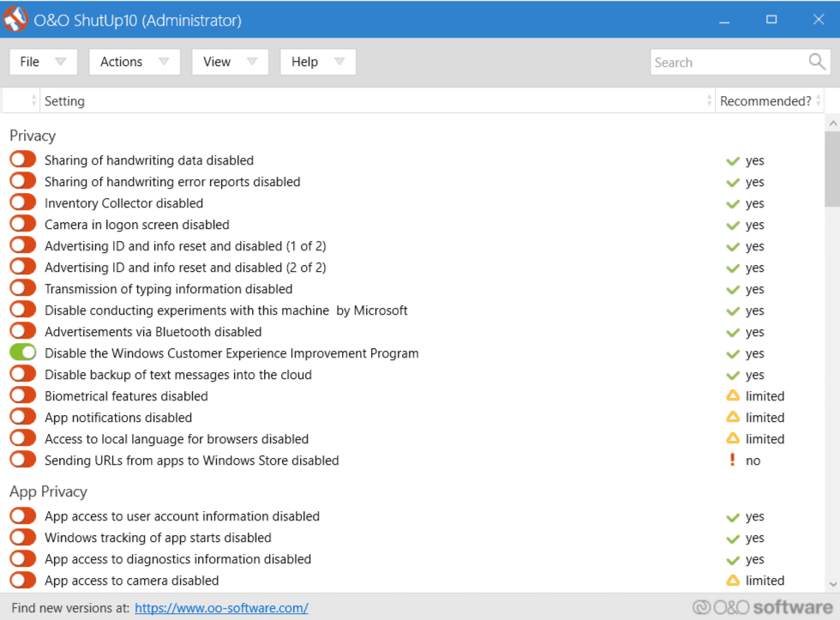Toggle Advertising ID reset and disabled (1 of 2)
The image size is (840, 620).
click(x=22, y=245)
